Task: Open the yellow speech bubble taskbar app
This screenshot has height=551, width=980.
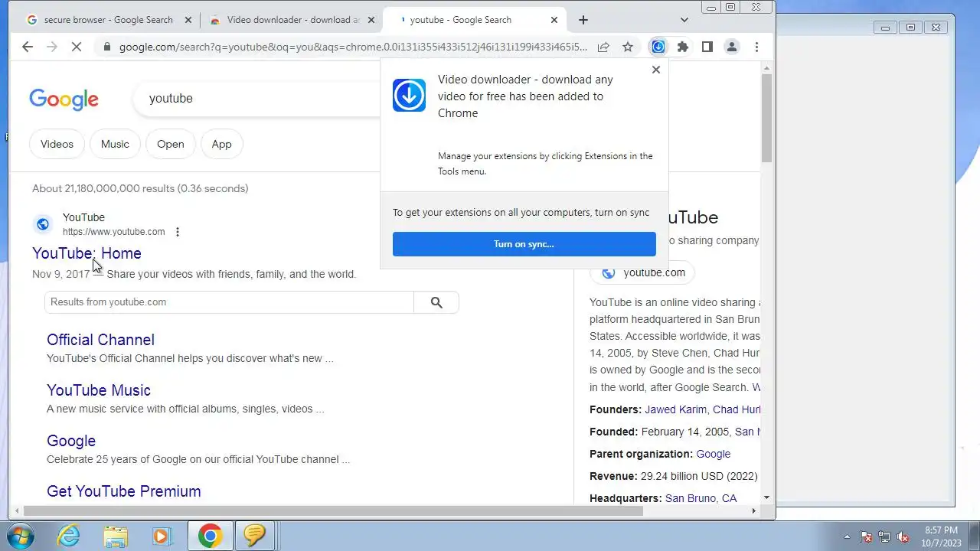Action: point(254,536)
